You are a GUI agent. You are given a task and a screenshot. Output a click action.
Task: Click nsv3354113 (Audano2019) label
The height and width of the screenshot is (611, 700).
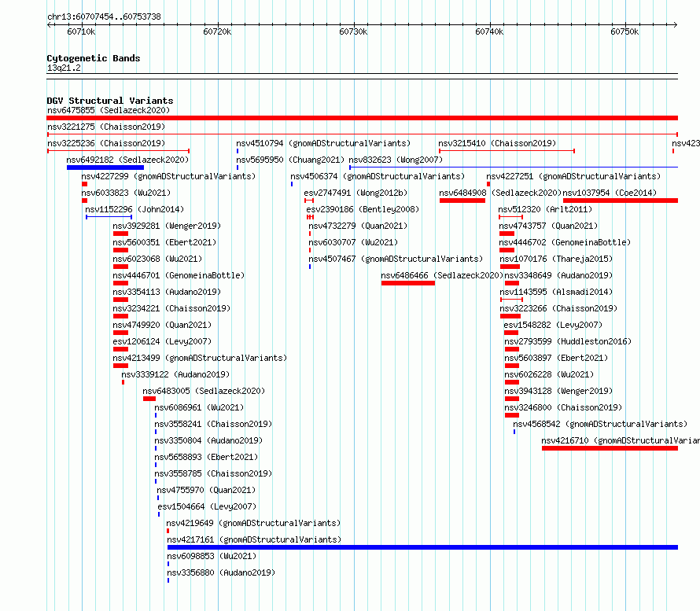tap(167, 292)
